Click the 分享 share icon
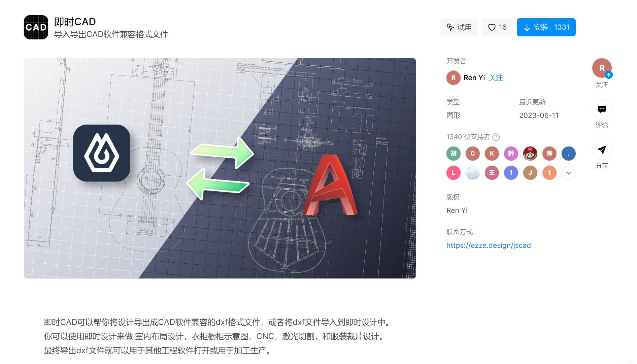This screenshot has width=637, height=364. pyautogui.click(x=602, y=150)
